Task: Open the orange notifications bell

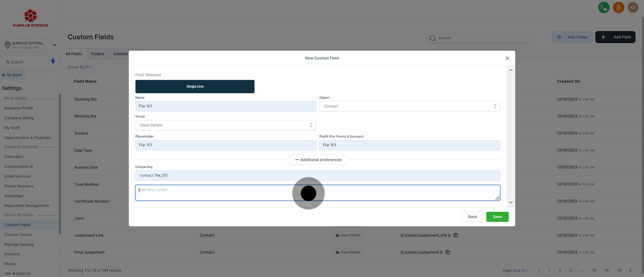Action: 618,8
